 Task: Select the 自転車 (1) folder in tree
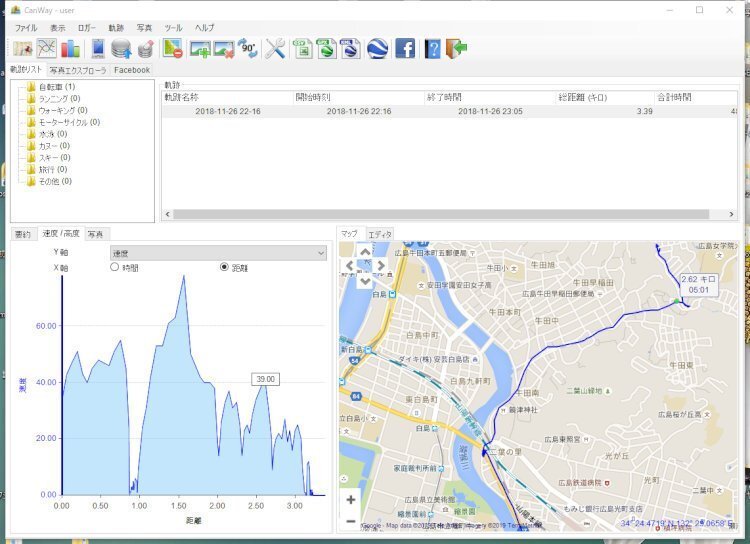click(x=56, y=87)
